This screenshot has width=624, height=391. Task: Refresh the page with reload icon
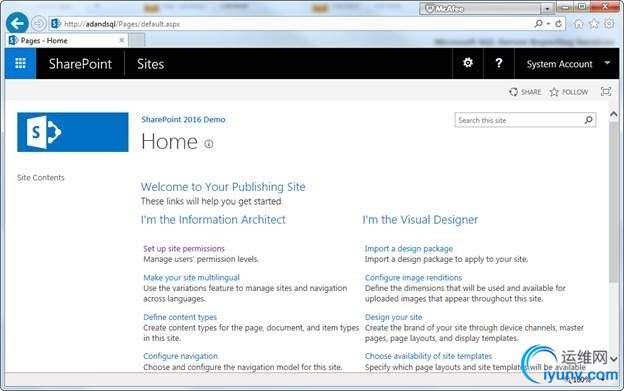point(558,24)
